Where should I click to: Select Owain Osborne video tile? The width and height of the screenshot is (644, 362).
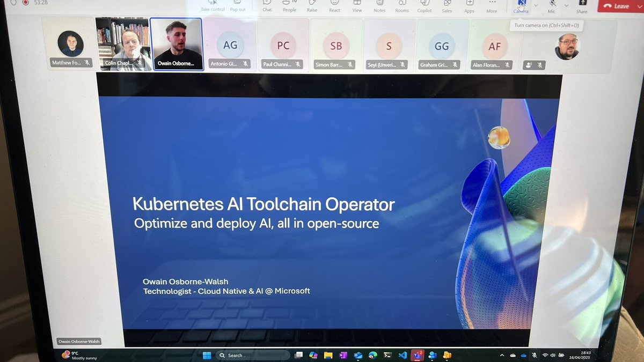[176, 45]
